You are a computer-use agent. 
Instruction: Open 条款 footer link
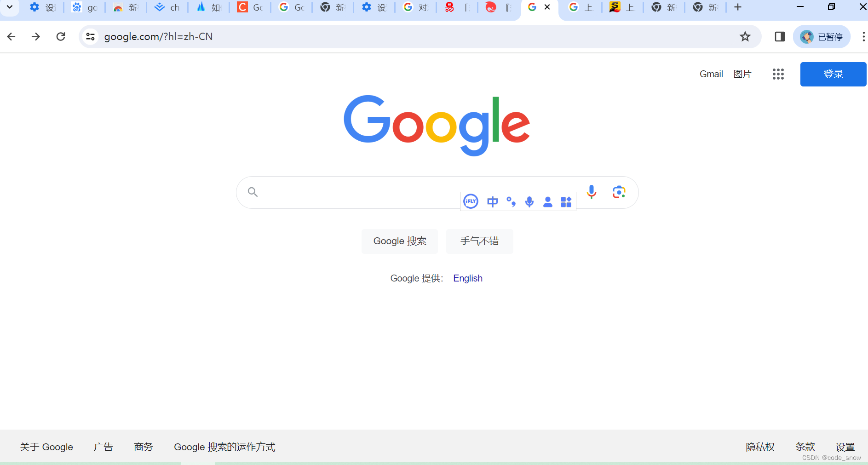pyautogui.click(x=805, y=447)
